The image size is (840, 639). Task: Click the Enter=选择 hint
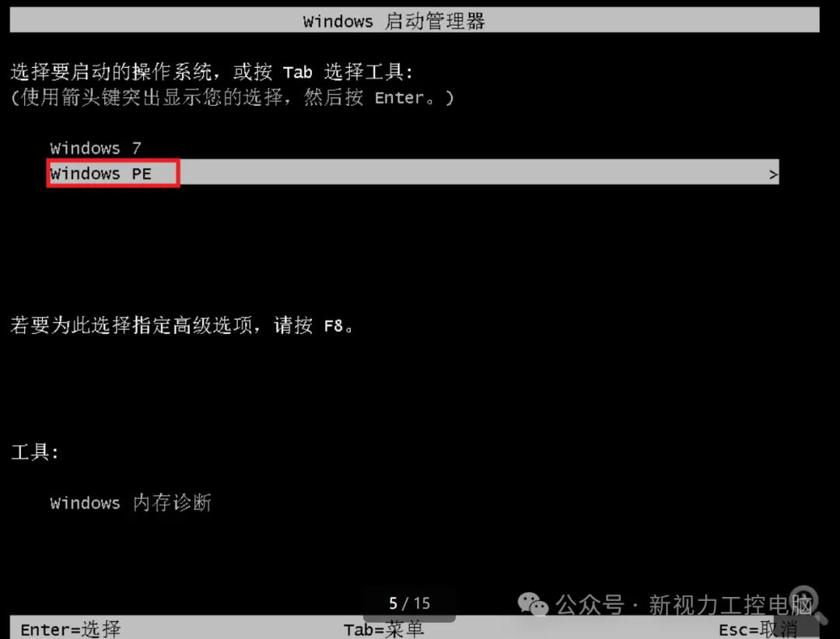(71, 630)
